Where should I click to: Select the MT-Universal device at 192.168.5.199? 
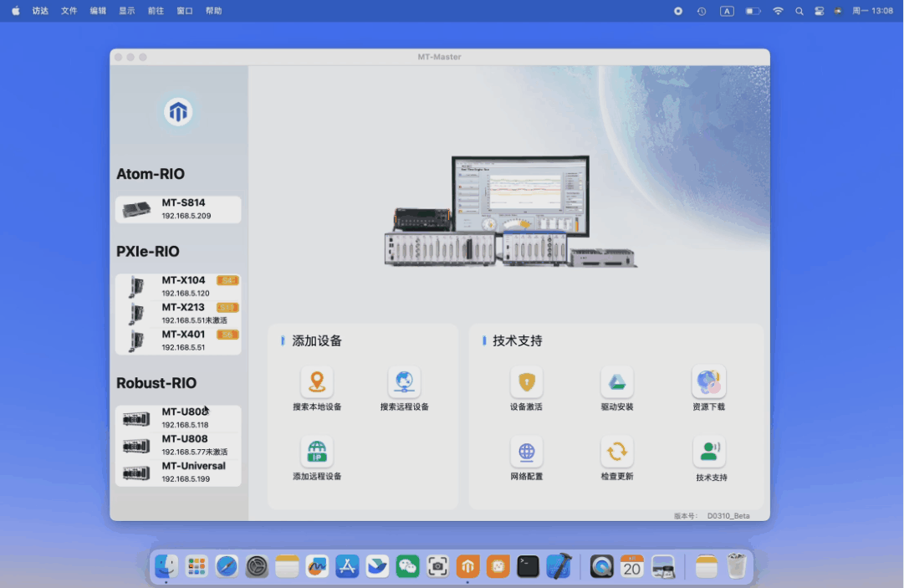click(178, 472)
